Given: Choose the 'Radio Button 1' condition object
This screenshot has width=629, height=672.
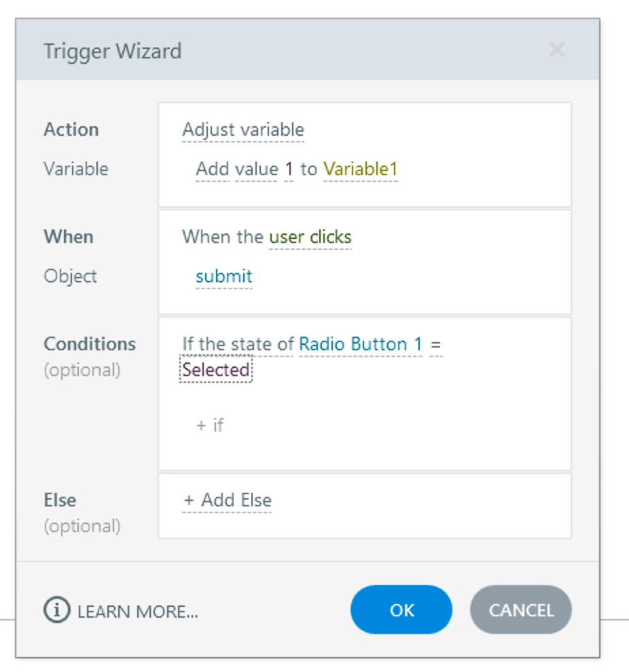Looking at the screenshot, I should tap(360, 344).
